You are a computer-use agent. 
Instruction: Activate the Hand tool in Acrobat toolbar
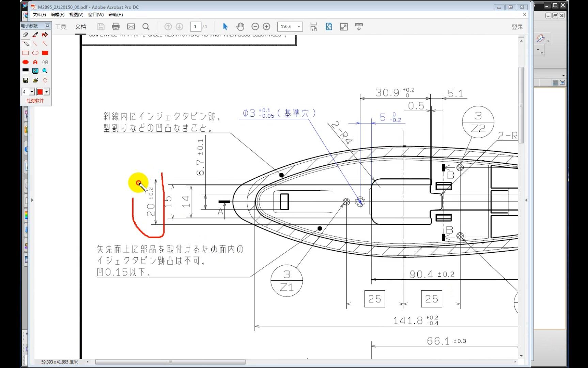tap(240, 26)
